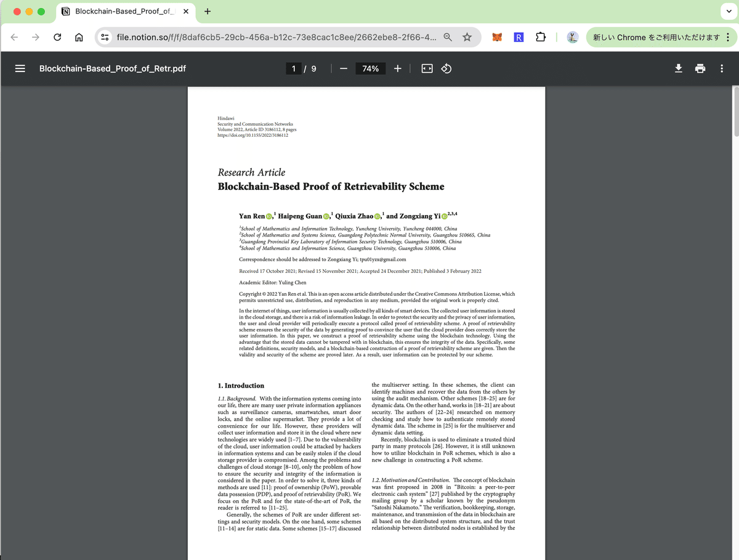Click "Academic Editor: Yuling Chen" line

click(273, 282)
